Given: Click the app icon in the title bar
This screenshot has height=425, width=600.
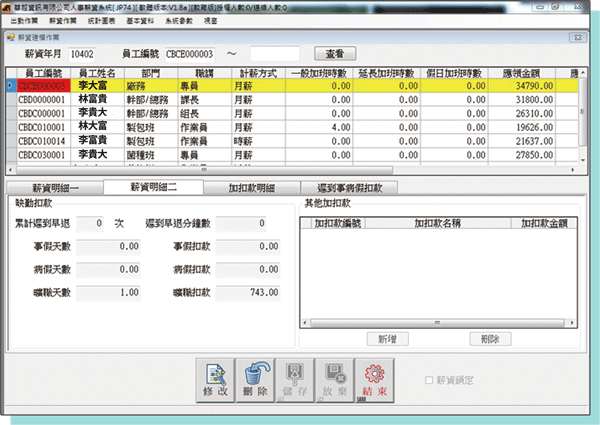Looking at the screenshot, I should point(10,7).
